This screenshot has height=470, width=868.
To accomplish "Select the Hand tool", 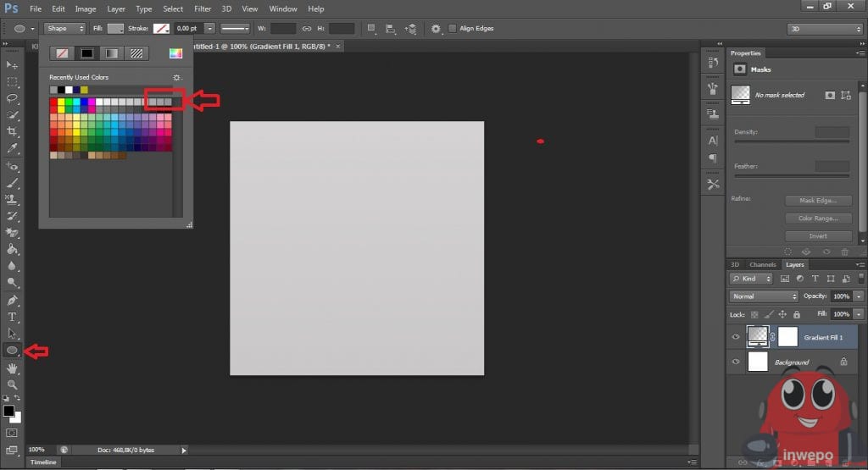I will tap(12, 368).
